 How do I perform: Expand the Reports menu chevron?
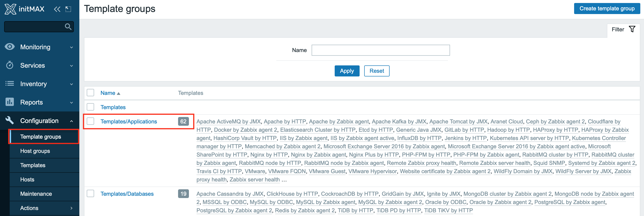(72, 103)
